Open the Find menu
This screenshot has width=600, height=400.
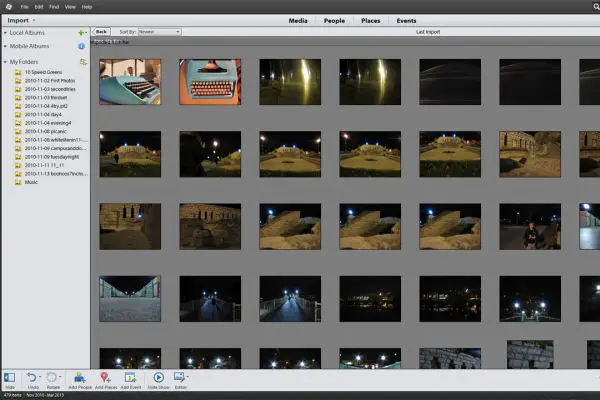click(54, 7)
